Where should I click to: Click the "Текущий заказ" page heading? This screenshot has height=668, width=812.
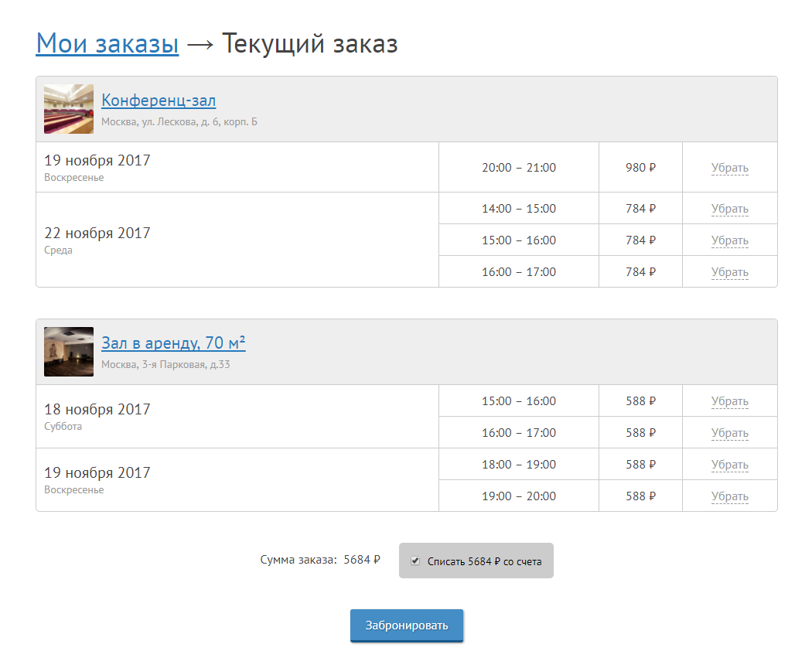coord(309,44)
